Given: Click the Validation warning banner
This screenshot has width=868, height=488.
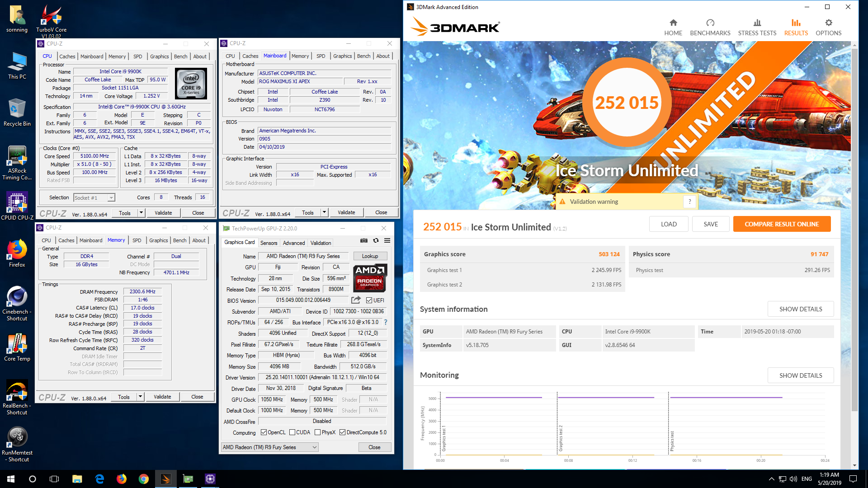Looking at the screenshot, I should (626, 202).
